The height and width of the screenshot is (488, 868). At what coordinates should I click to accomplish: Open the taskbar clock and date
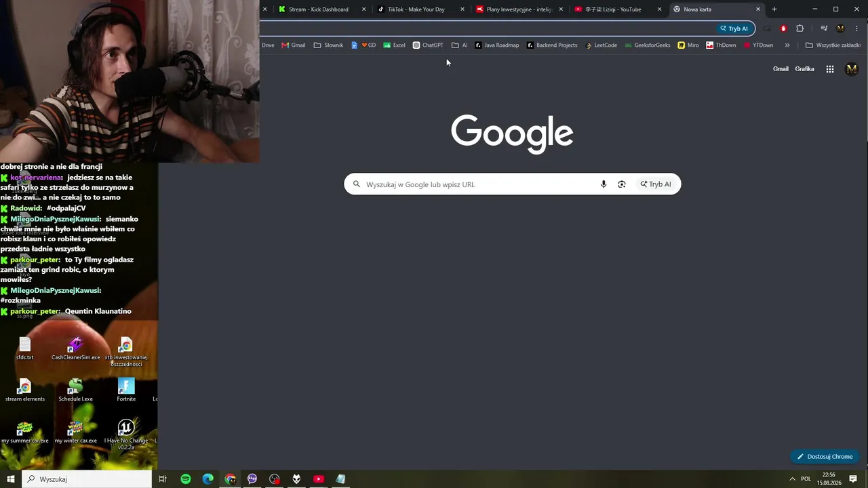tap(829, 479)
